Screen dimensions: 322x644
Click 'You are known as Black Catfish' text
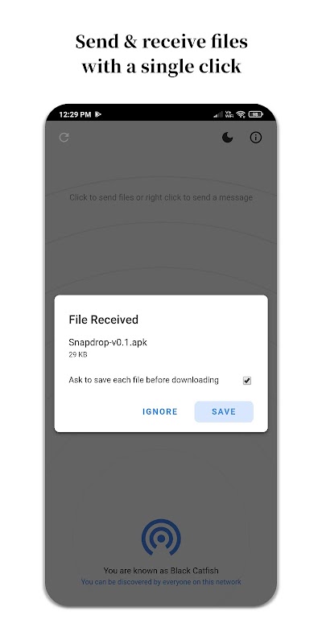(x=161, y=571)
